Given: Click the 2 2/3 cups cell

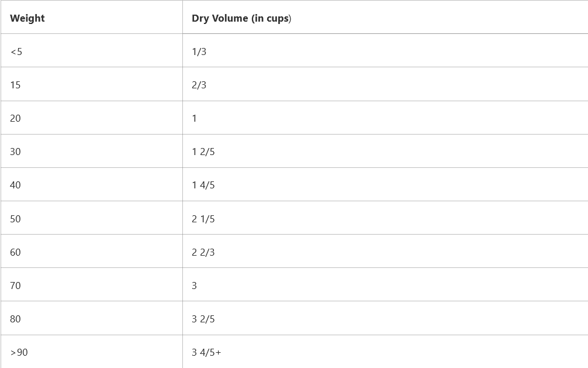Looking at the screenshot, I should point(203,252).
